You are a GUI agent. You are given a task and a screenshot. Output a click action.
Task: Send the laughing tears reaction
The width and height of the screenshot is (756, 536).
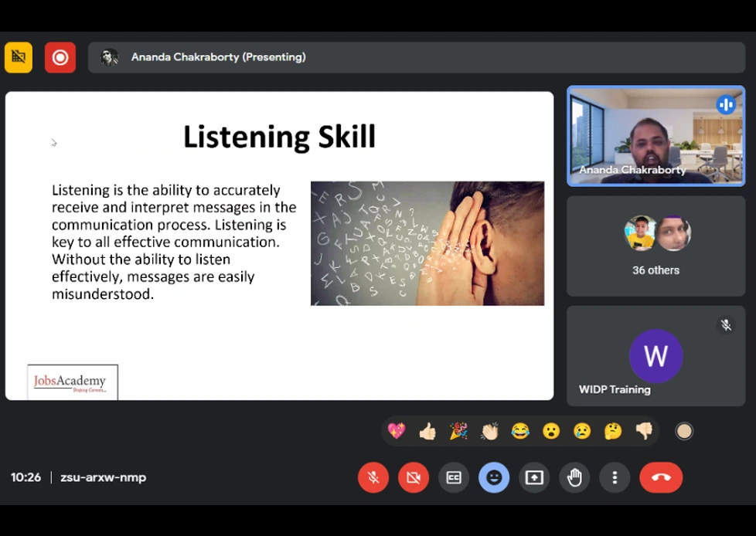520,430
